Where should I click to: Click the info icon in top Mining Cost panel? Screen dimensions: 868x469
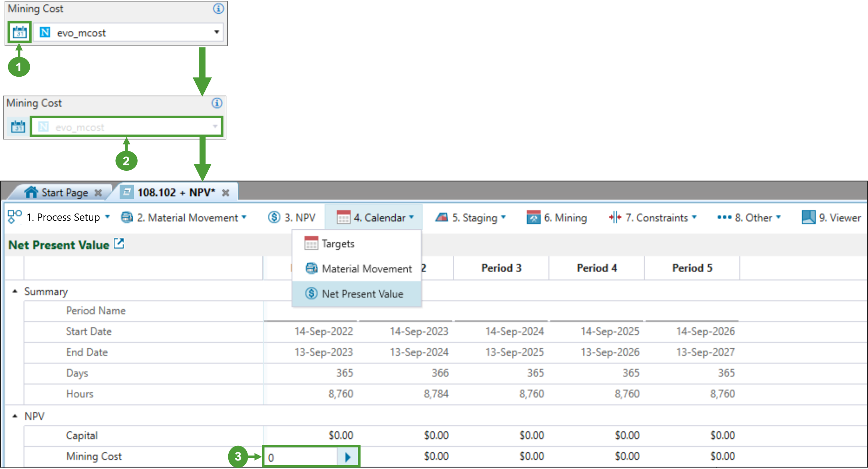[218, 8]
